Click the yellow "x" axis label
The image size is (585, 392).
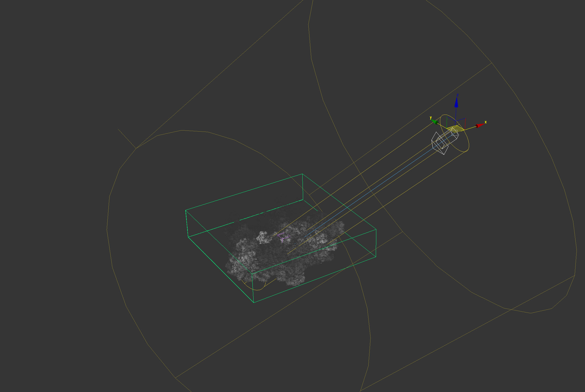point(486,122)
